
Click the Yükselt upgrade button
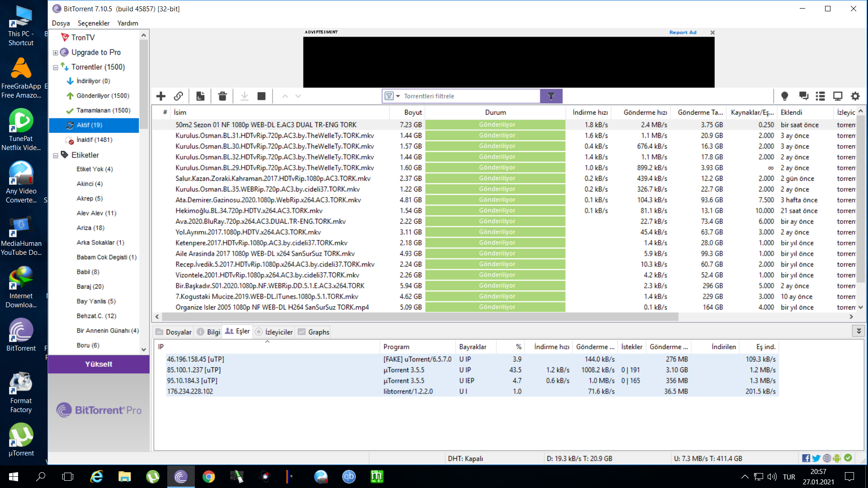tap(99, 364)
